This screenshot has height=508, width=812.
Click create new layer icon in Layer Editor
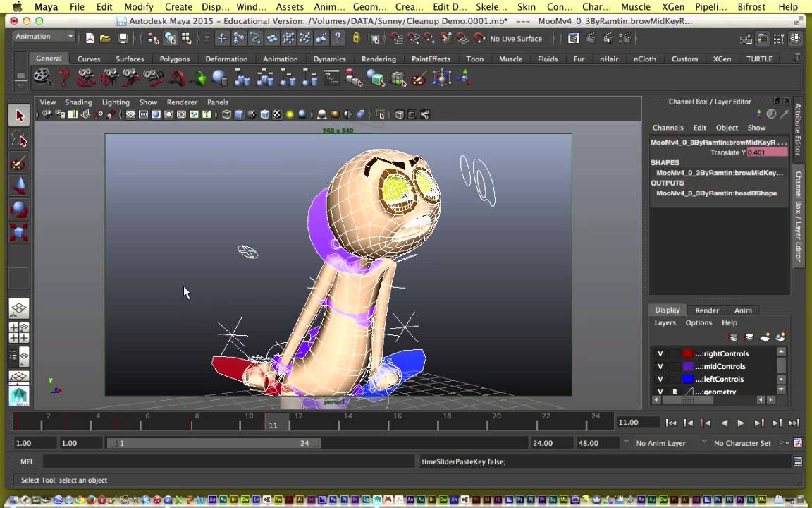coord(765,337)
